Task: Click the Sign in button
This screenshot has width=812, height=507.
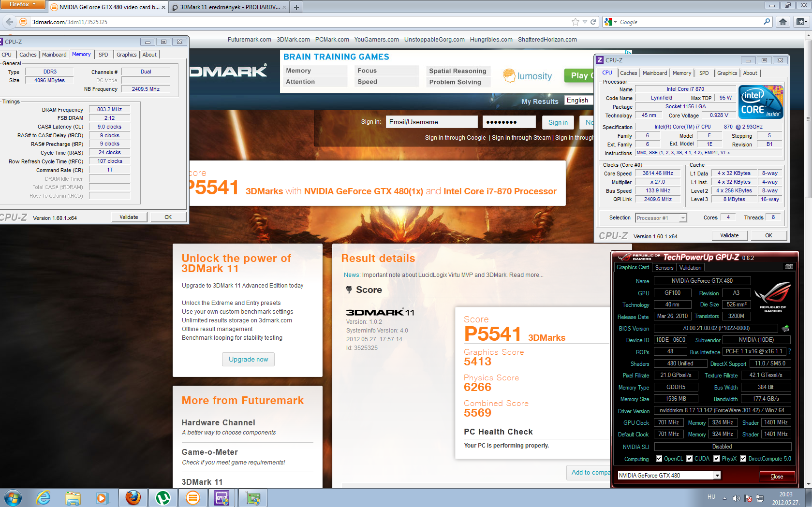Action: coord(558,122)
